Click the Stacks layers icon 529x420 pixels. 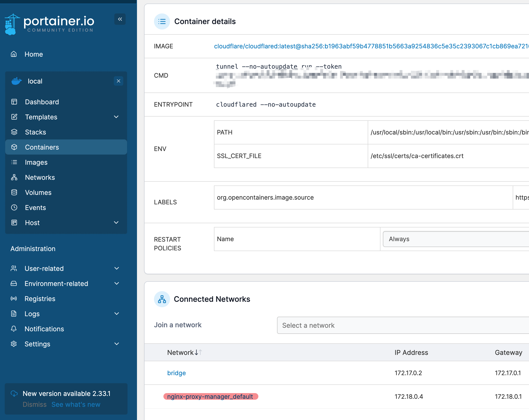tap(14, 132)
